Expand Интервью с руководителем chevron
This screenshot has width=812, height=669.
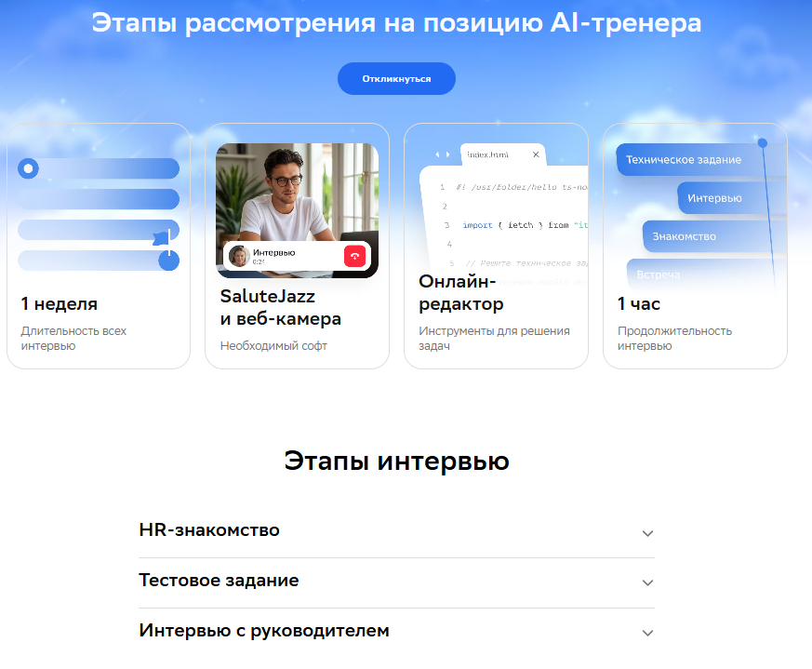(x=647, y=633)
